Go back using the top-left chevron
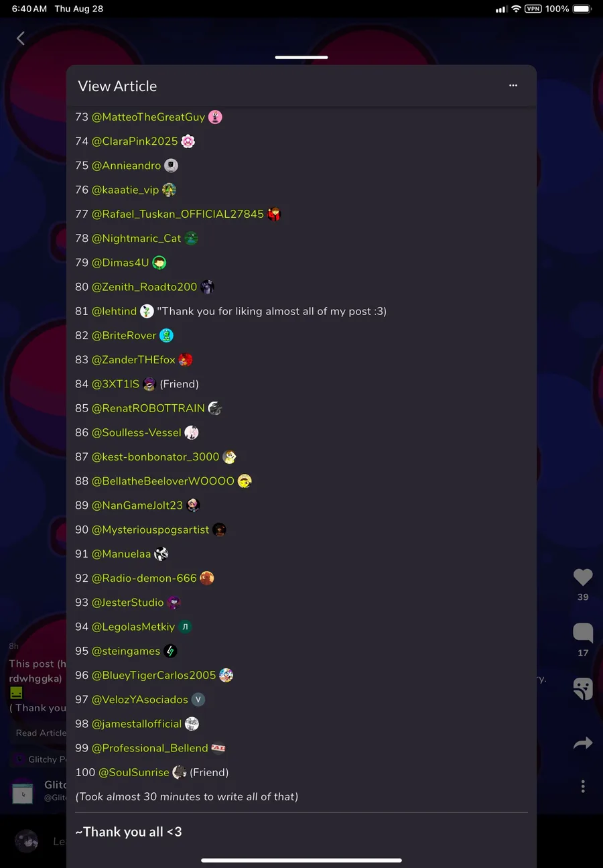 (x=21, y=38)
